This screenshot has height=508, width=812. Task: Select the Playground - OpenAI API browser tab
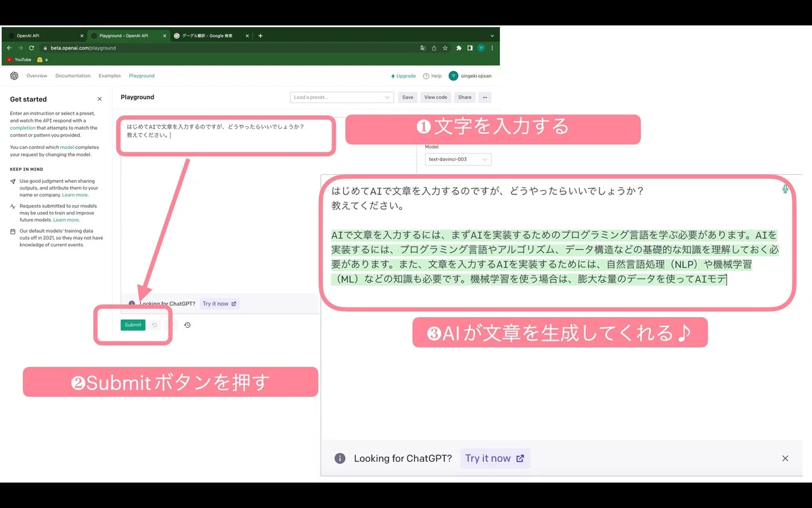pyautogui.click(x=127, y=36)
